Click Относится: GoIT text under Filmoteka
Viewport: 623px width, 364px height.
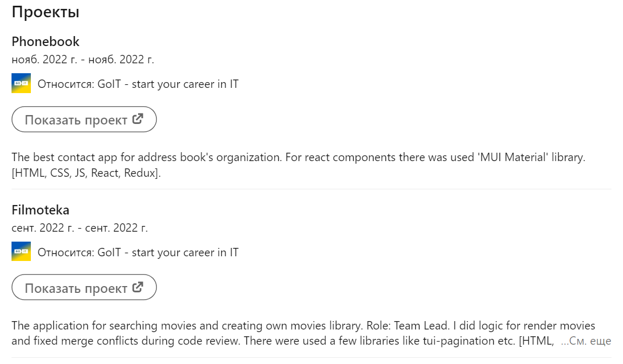pos(138,252)
